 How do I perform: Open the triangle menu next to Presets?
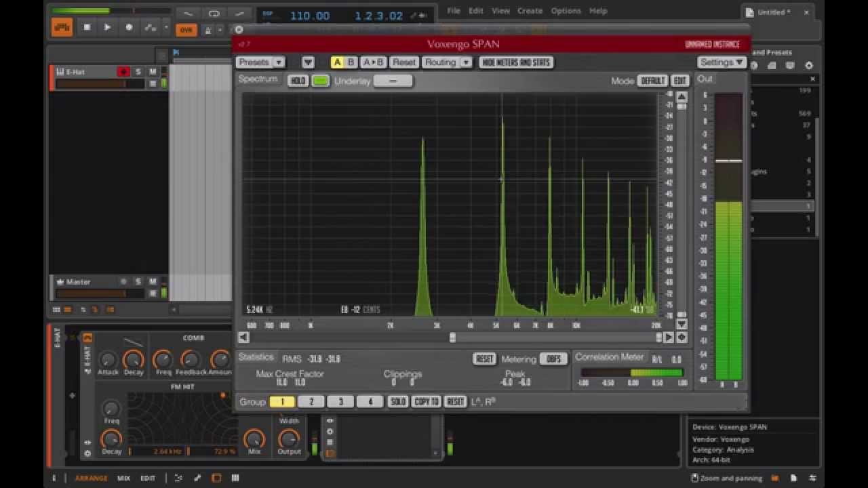coord(308,62)
